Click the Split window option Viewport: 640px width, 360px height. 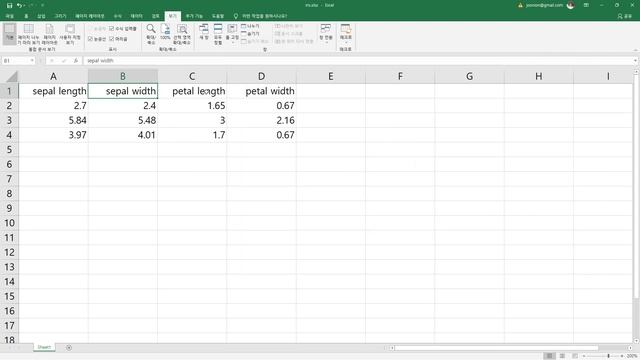250,26
